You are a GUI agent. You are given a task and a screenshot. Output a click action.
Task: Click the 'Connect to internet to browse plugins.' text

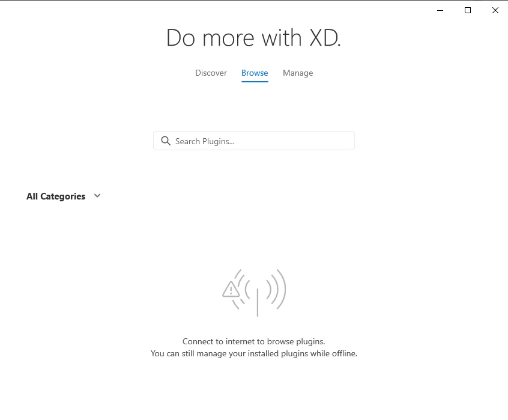[x=253, y=341]
